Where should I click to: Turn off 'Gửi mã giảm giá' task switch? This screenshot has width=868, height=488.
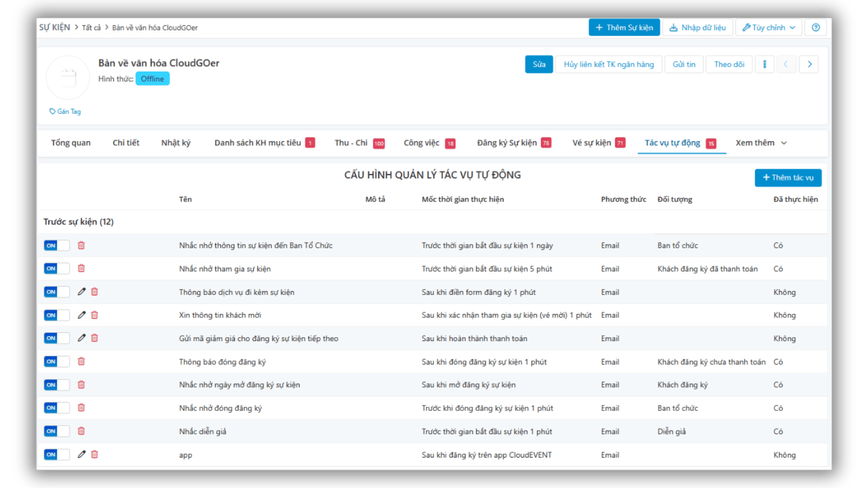[x=56, y=338]
